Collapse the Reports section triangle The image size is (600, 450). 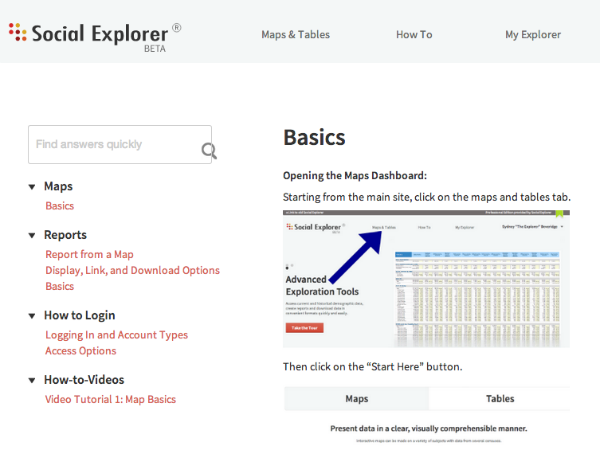click(32, 235)
